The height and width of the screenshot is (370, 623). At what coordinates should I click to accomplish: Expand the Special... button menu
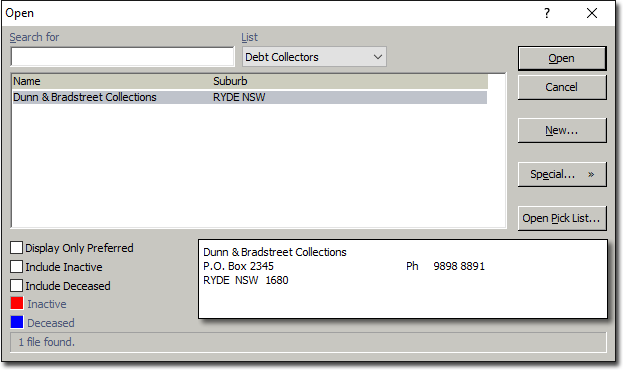coord(562,174)
